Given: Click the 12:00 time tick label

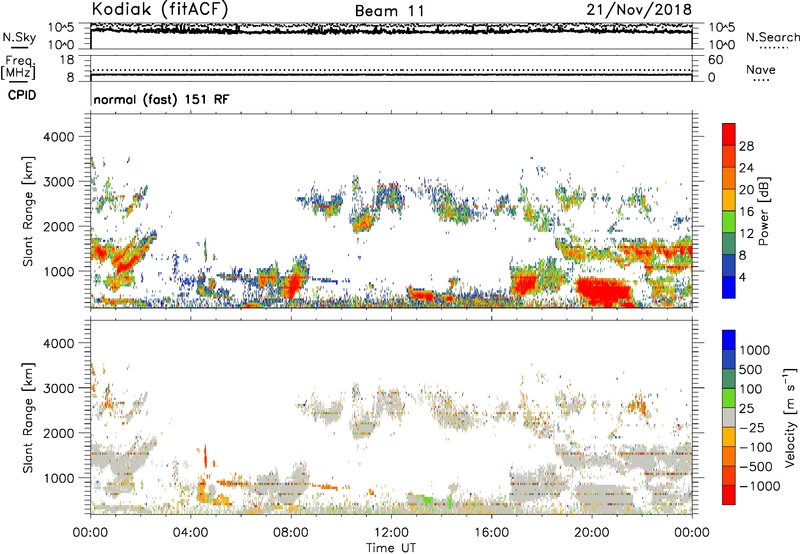Looking at the screenshot, I should (391, 533).
